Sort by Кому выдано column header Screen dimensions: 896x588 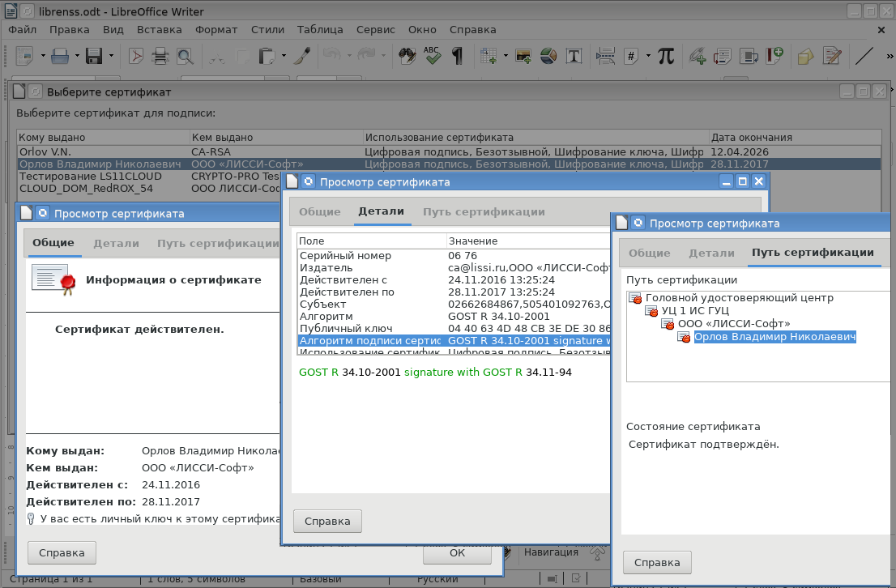point(104,137)
